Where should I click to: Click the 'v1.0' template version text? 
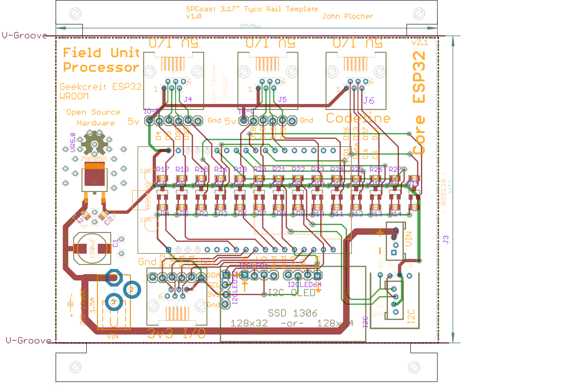tap(194, 16)
